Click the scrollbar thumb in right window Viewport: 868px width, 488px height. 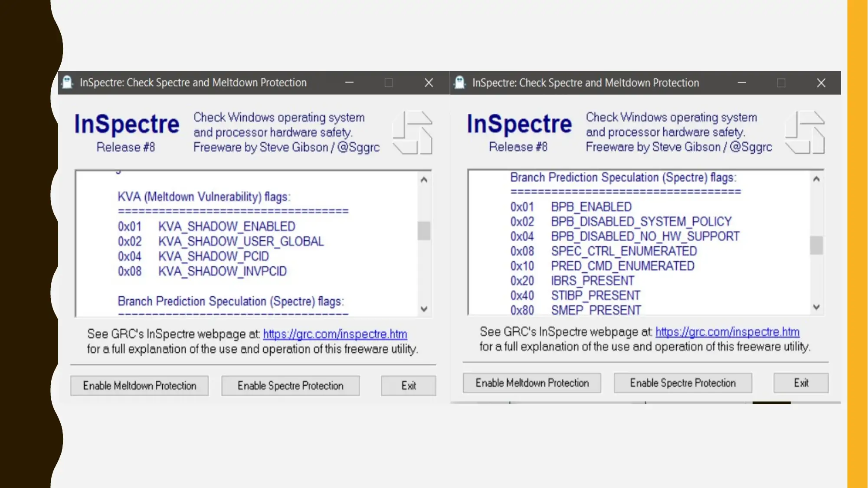(816, 245)
